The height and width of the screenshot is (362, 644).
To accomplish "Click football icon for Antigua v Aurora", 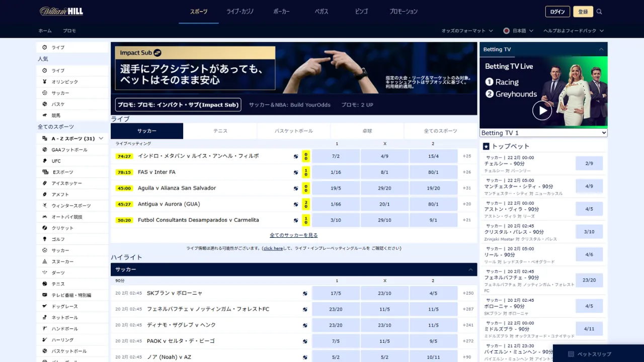I will (x=296, y=204).
